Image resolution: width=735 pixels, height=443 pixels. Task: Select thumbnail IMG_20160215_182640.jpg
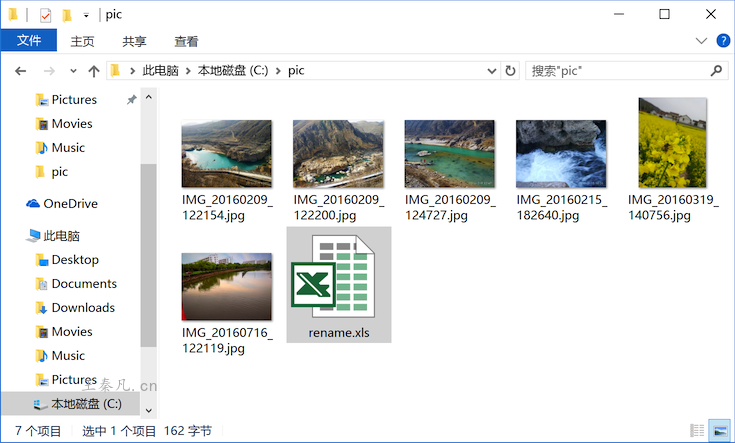(561, 154)
